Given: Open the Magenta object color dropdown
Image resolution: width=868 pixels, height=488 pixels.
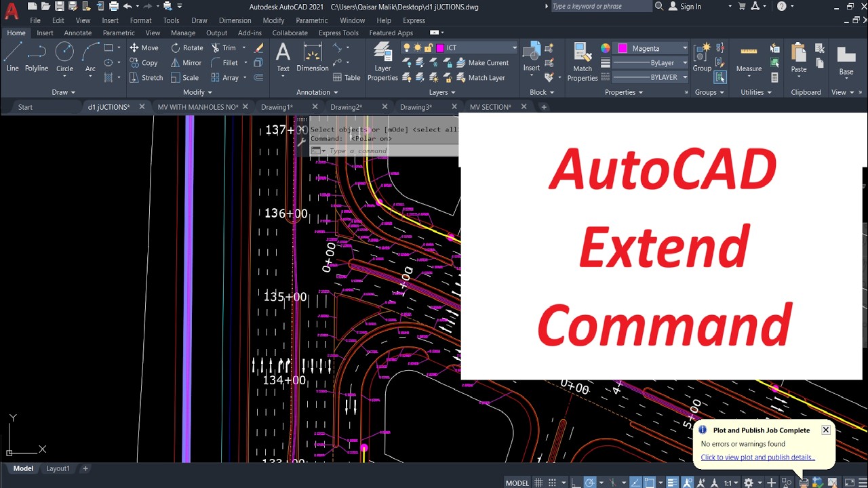Looking at the screenshot, I should (x=685, y=48).
